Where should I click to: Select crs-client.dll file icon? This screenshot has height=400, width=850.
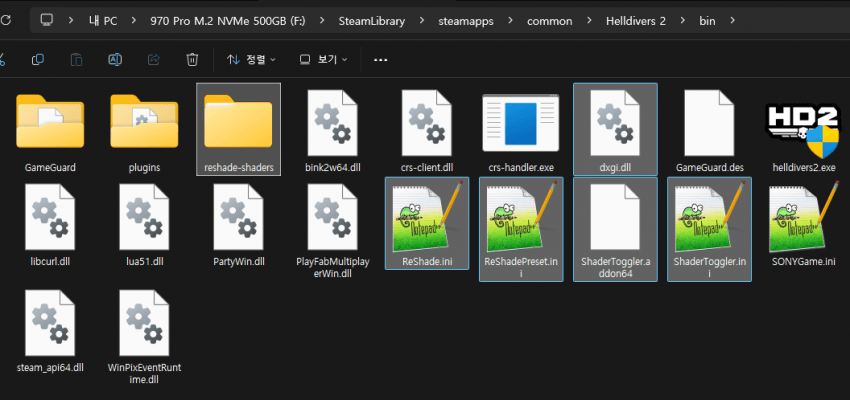click(427, 123)
